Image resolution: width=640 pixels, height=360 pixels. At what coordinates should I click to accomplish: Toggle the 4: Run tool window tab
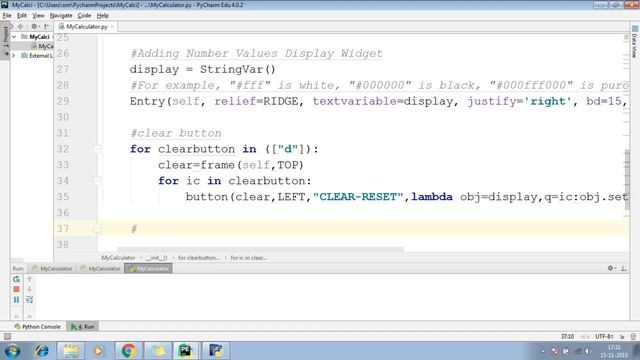click(83, 327)
